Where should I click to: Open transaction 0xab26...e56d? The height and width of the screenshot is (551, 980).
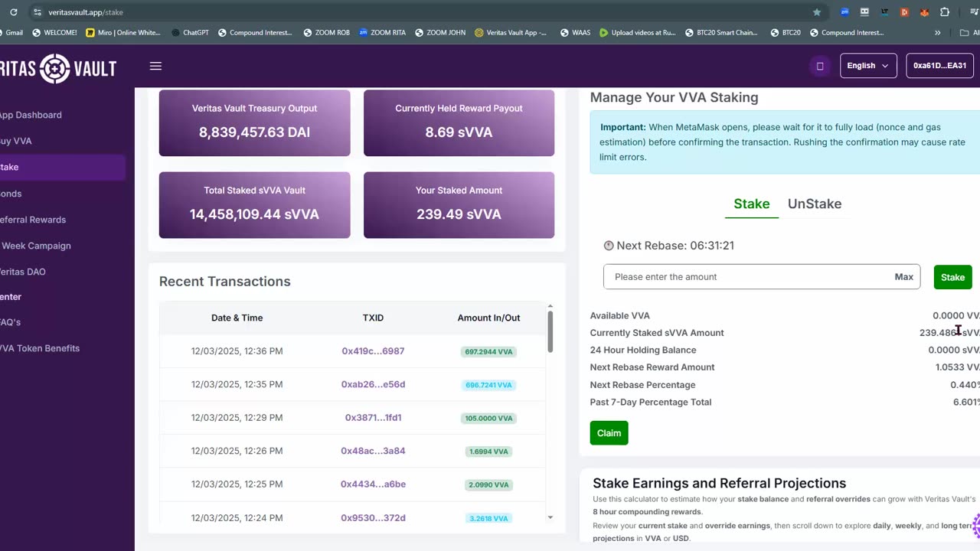(373, 384)
